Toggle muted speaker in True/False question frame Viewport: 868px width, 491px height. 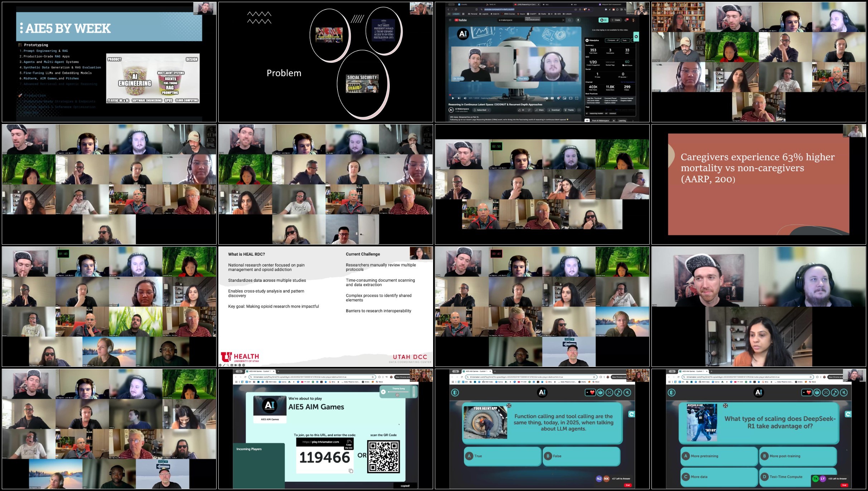tap(627, 392)
